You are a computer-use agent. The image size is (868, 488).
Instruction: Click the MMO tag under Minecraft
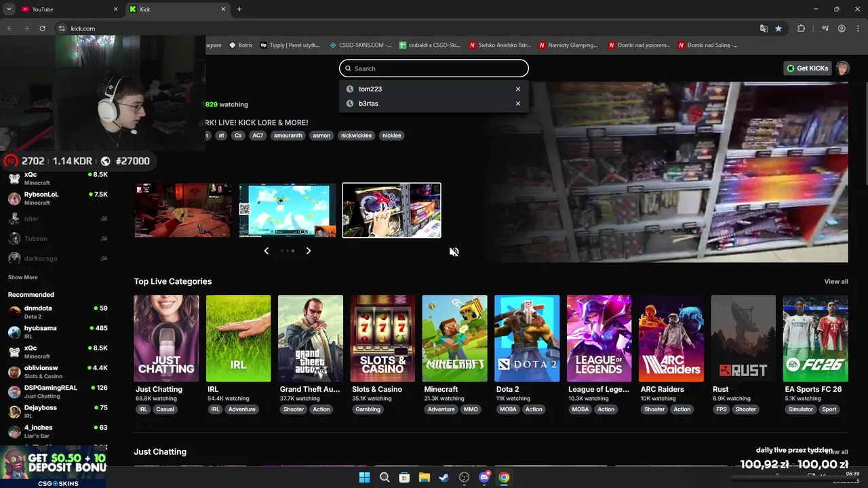471,409
